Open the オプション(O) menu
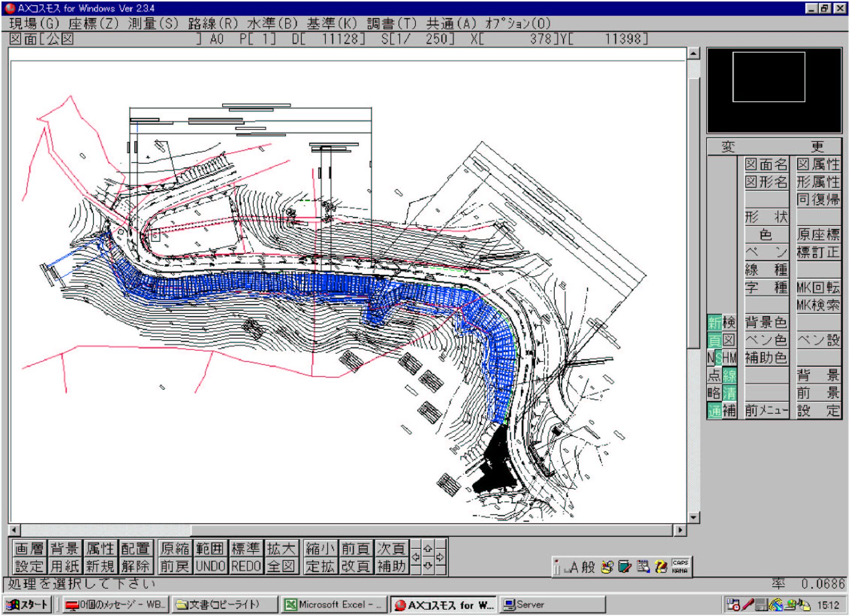The width and height of the screenshot is (850, 616). (518, 23)
